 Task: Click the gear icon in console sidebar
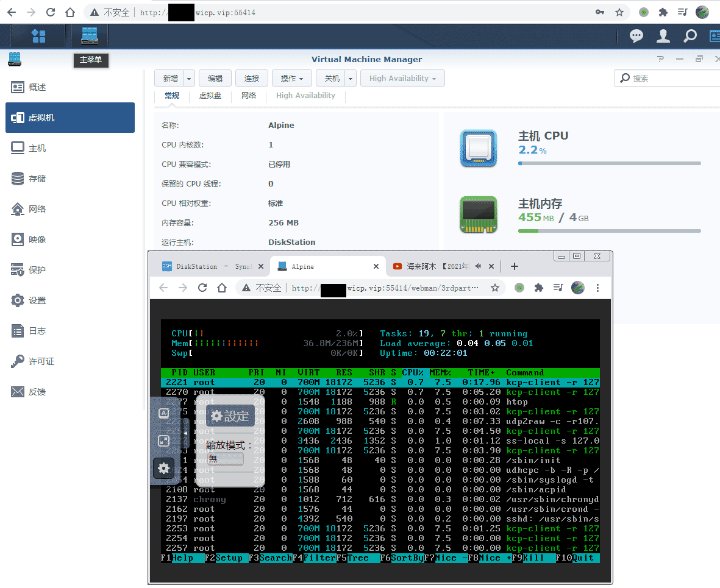(163, 468)
